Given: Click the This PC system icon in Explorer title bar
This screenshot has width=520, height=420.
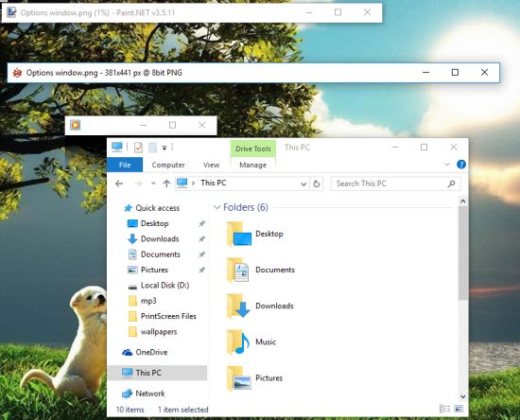Looking at the screenshot, I should pos(117,147).
